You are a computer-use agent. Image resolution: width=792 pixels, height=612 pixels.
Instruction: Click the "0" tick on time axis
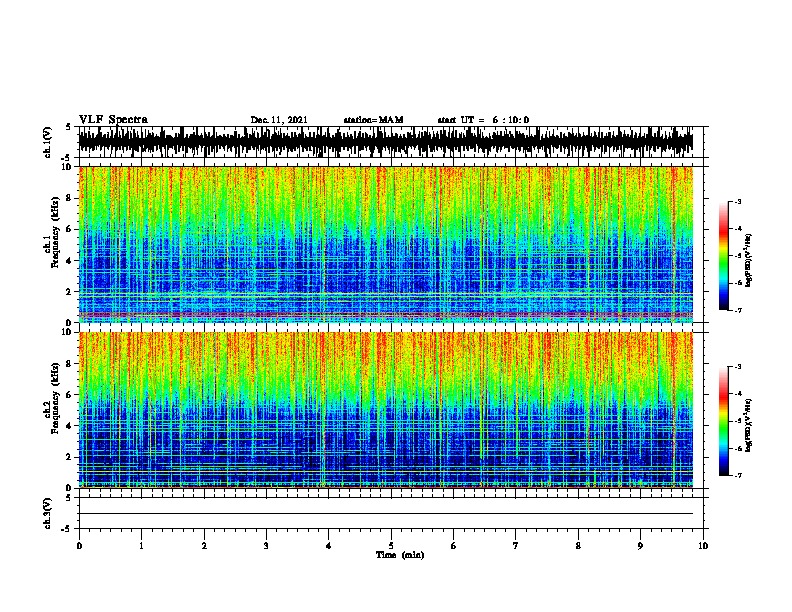point(79,546)
